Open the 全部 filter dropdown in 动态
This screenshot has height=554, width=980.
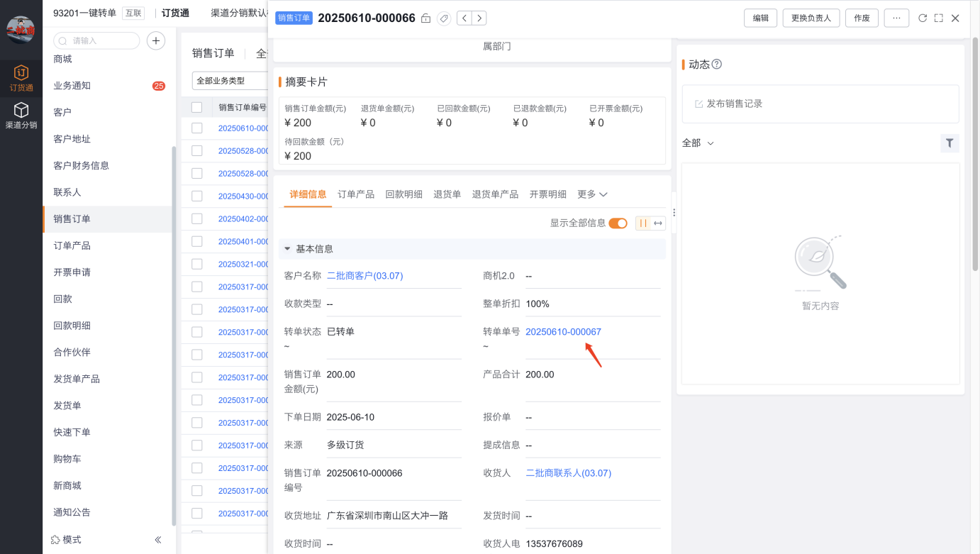click(x=698, y=143)
